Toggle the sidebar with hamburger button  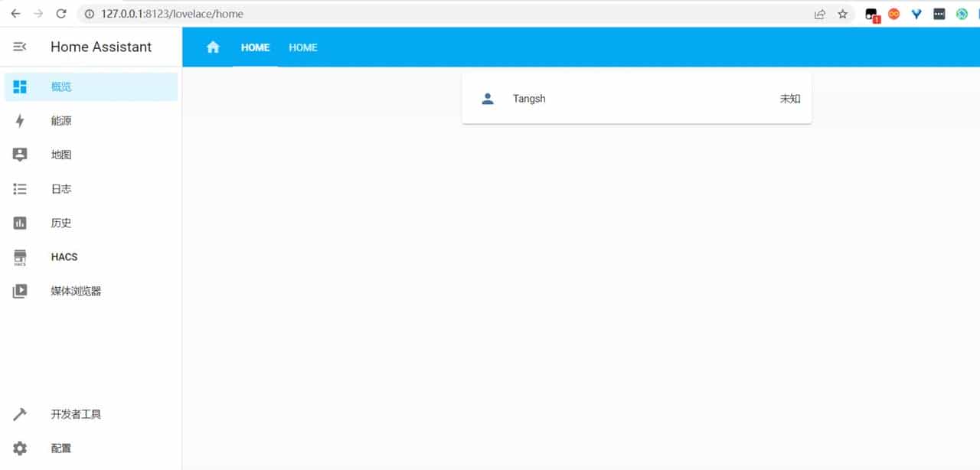(19, 47)
